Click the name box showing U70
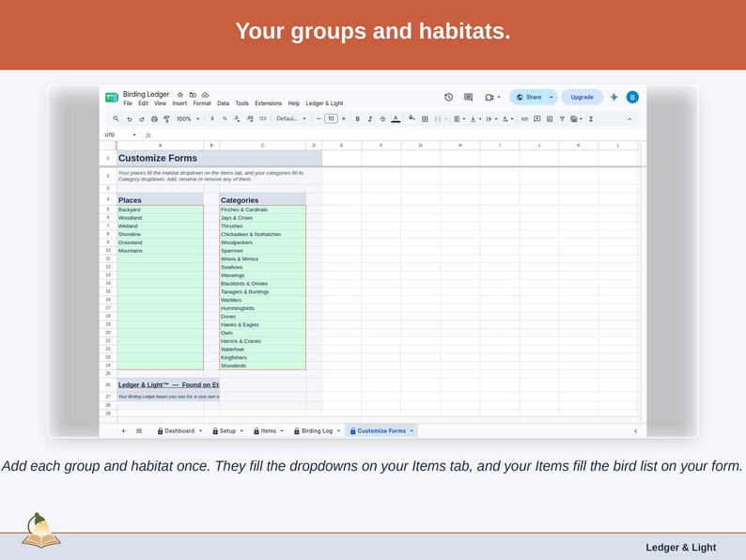This screenshot has height=560, width=746. click(x=120, y=135)
